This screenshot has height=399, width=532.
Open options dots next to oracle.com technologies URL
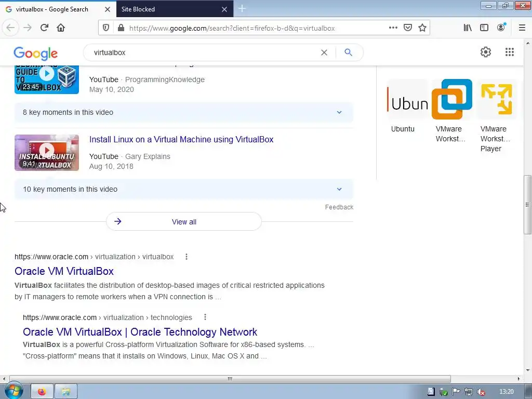205,317
